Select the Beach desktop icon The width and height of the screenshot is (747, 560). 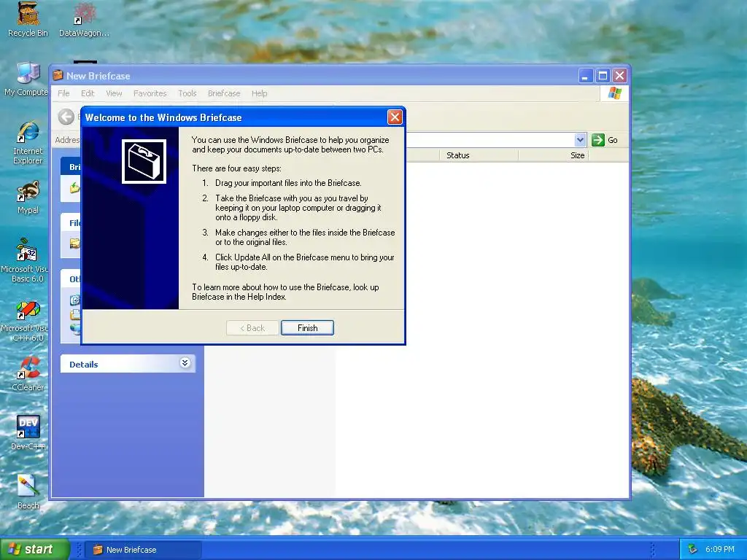28,492
